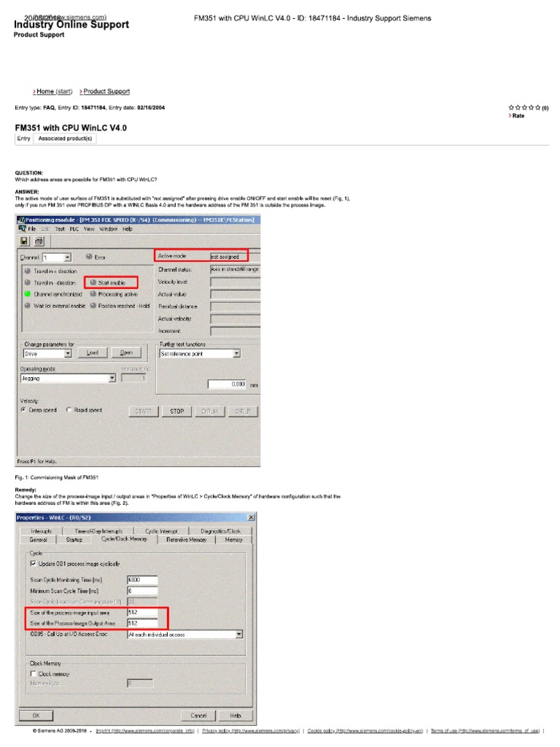The height and width of the screenshot is (747, 560).
Task: Click Cancel in Properties WinLC dialog
Action: [198, 716]
